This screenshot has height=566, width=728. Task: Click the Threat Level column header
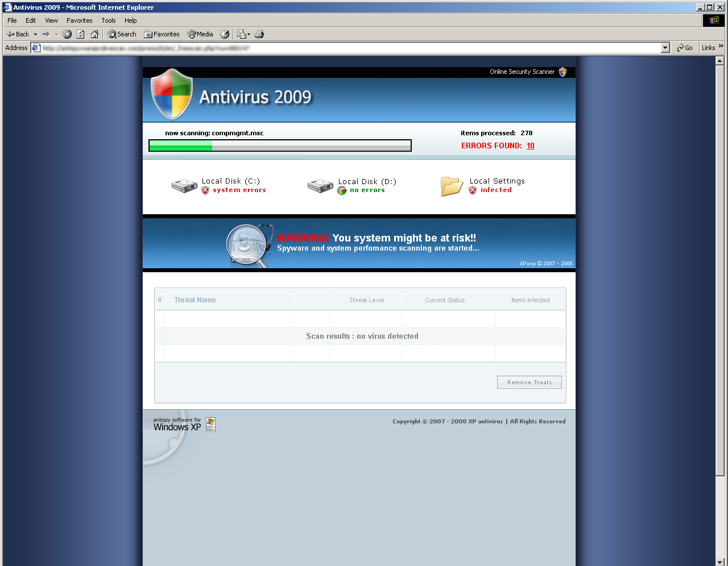(367, 300)
